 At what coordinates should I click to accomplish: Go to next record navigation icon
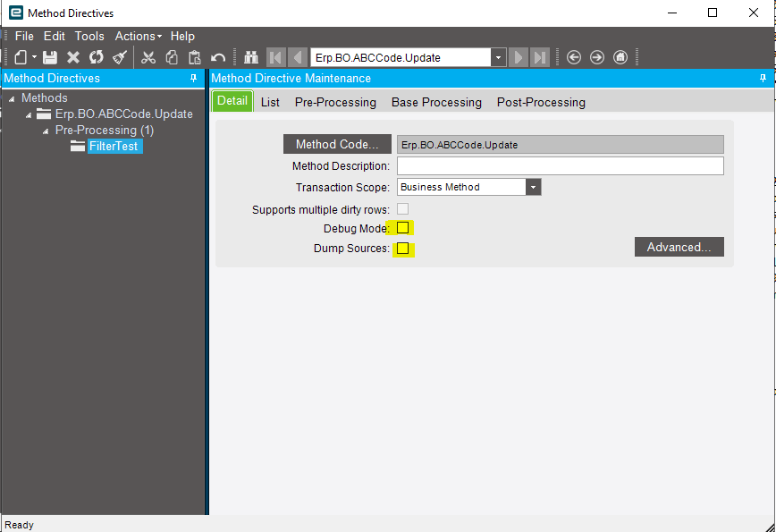(x=519, y=57)
